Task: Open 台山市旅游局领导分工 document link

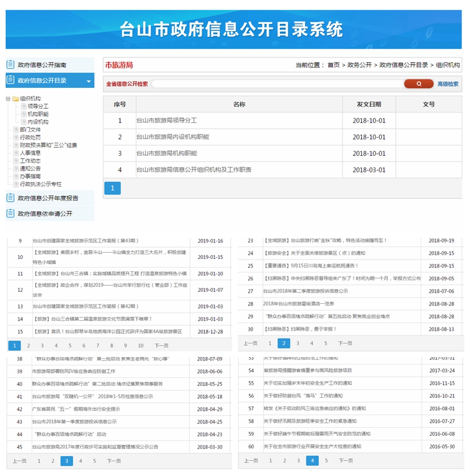Action: [x=166, y=121]
